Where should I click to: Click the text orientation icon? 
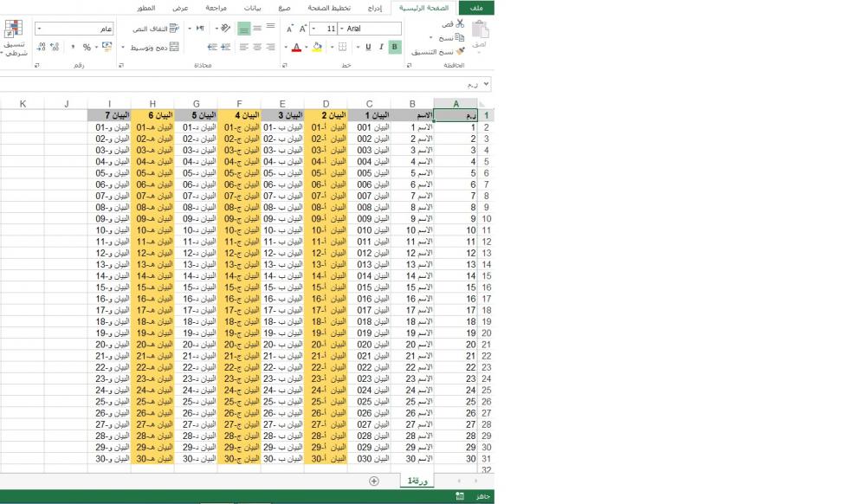point(225,29)
